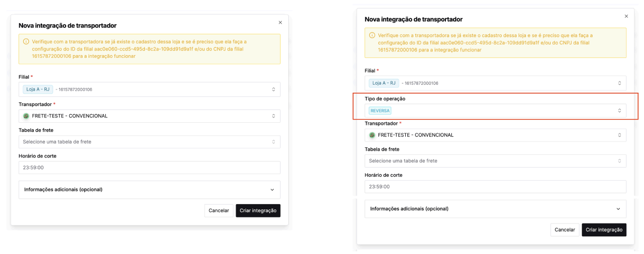This screenshot has width=644, height=254.
Task: Open the Filial dropdown in the right dialog
Action: click(x=495, y=83)
